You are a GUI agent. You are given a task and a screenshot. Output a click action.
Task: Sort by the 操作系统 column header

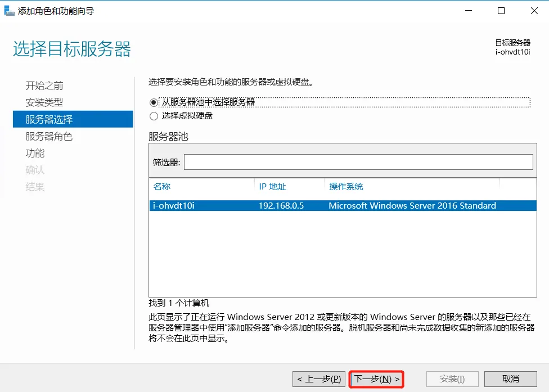click(x=346, y=187)
